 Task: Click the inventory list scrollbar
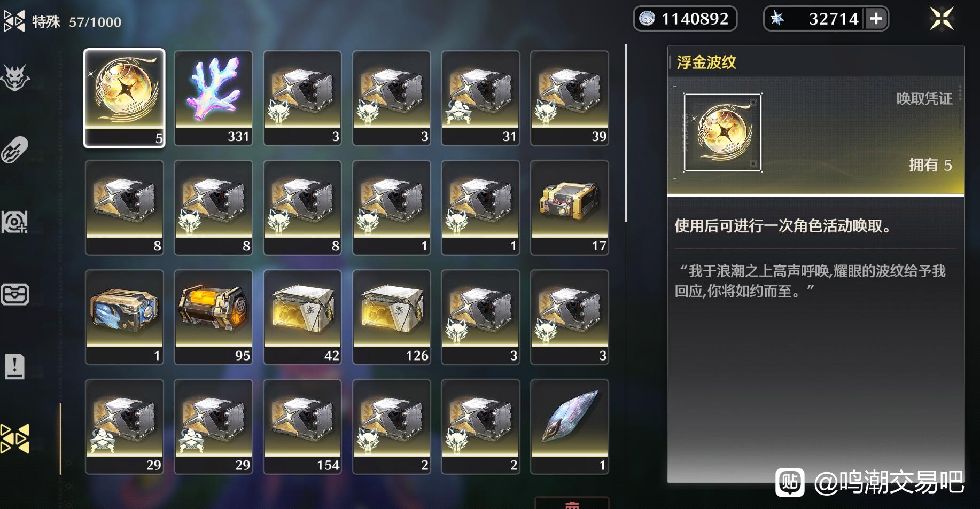[x=626, y=132]
